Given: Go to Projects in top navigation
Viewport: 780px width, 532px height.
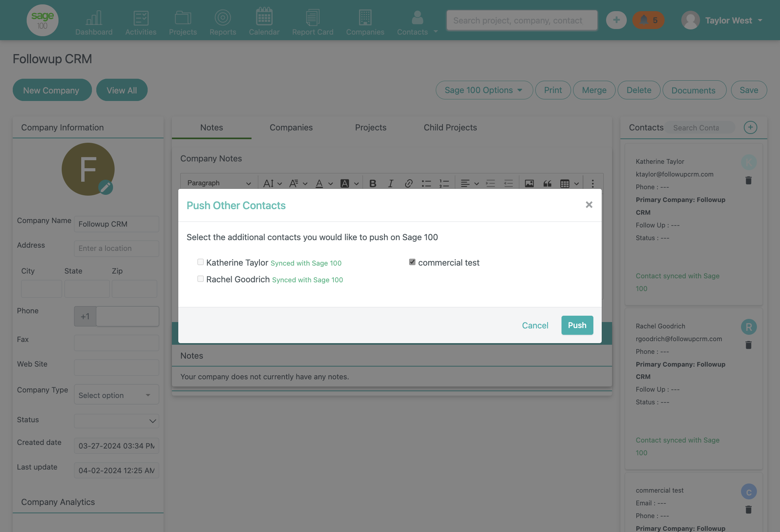Looking at the screenshot, I should [x=183, y=23].
